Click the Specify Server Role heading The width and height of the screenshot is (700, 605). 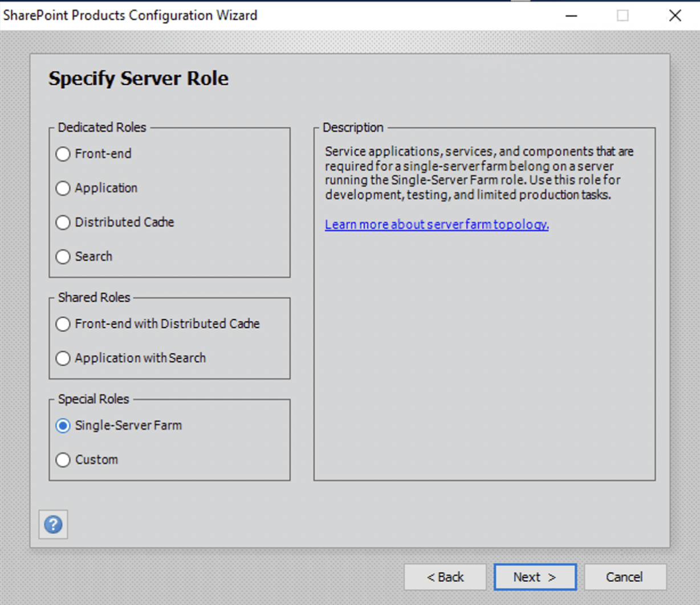tap(139, 78)
